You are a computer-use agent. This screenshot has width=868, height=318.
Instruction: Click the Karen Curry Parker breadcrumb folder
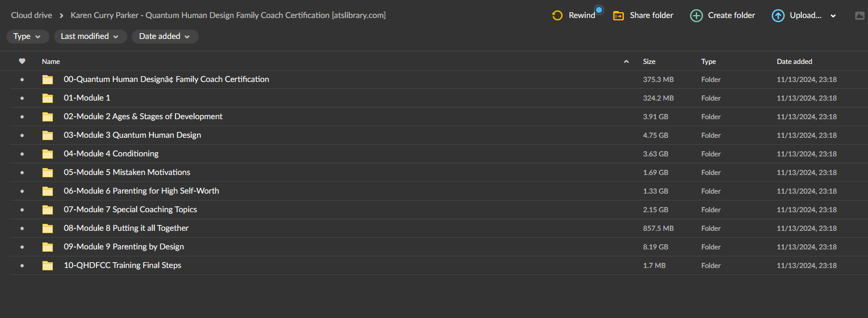tap(228, 15)
